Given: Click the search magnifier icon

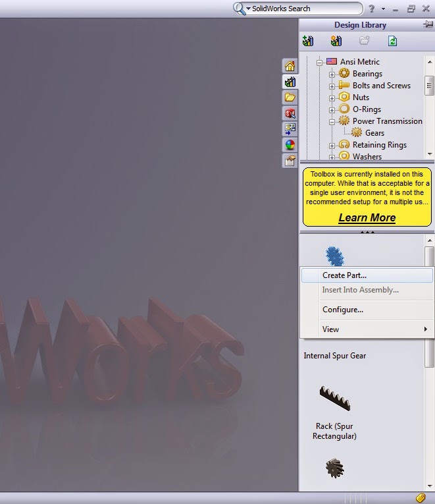Looking at the screenshot, I should coord(238,9).
